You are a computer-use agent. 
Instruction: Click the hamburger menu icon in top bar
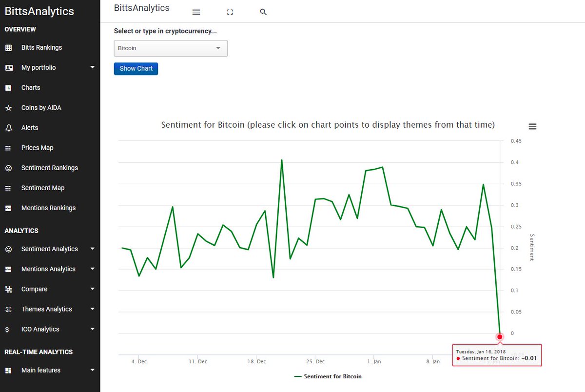(196, 12)
